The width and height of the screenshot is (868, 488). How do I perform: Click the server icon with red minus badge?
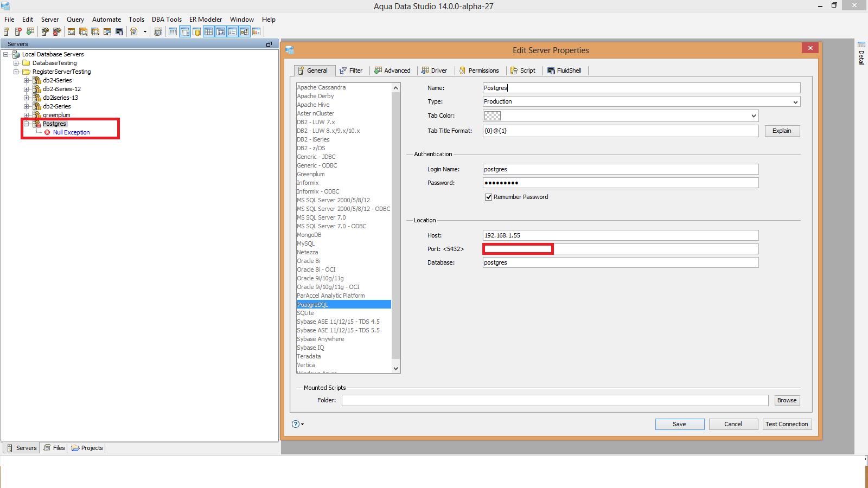pyautogui.click(x=18, y=32)
